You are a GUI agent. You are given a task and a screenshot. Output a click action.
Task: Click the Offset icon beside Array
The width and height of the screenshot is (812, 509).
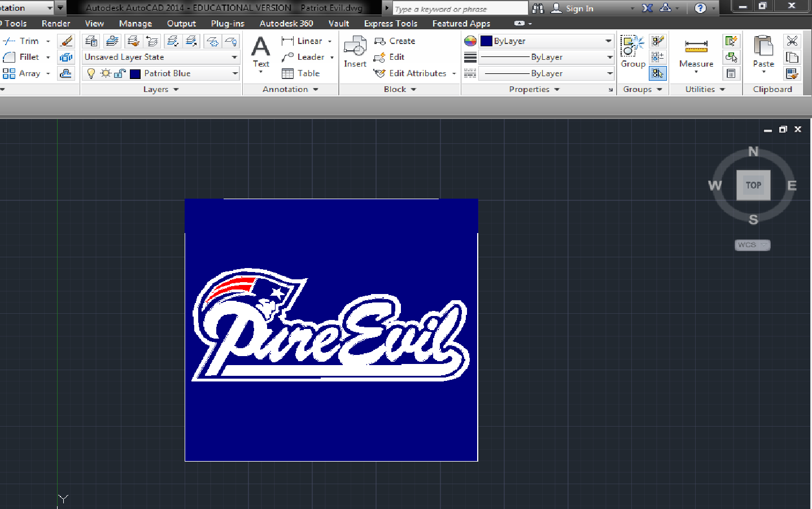[66, 73]
